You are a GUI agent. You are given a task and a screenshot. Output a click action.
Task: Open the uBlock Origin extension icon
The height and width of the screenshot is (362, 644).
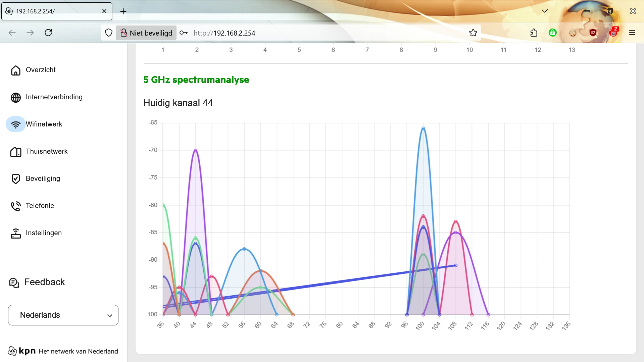coord(593,33)
